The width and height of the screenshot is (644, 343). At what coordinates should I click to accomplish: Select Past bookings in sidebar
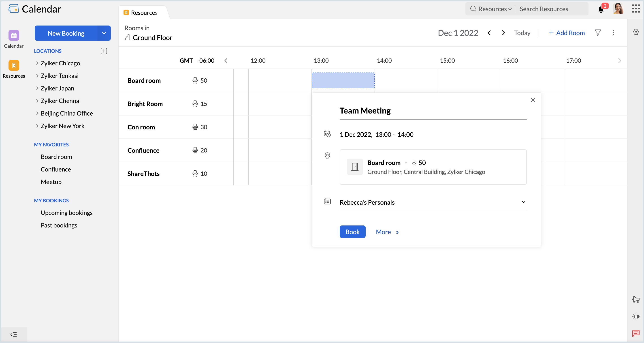click(x=59, y=225)
